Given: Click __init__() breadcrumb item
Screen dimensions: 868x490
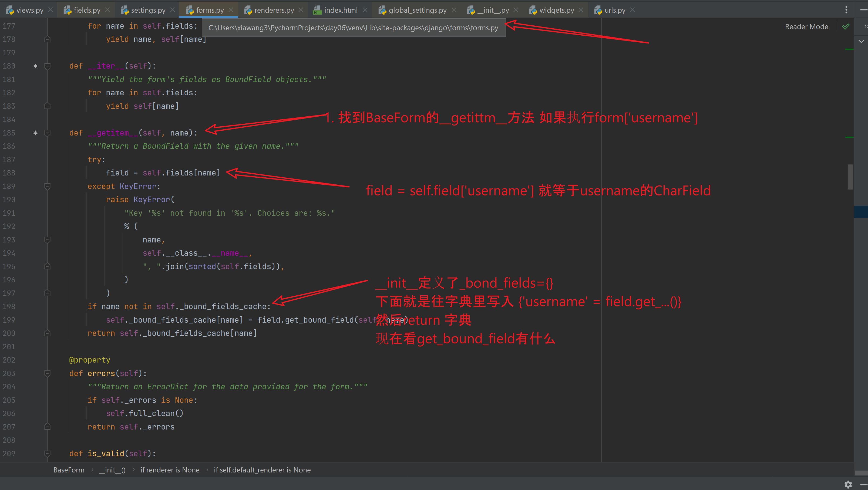Looking at the screenshot, I should (x=112, y=470).
